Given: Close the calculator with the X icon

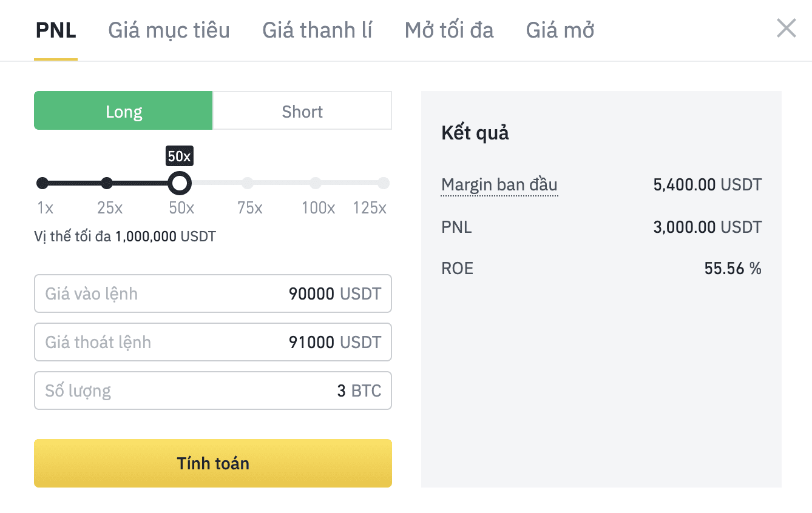Looking at the screenshot, I should click(786, 29).
